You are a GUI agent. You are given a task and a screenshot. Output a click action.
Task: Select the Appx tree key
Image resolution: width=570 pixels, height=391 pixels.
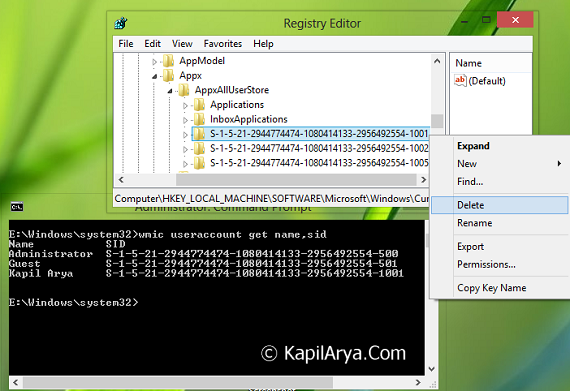click(190, 76)
